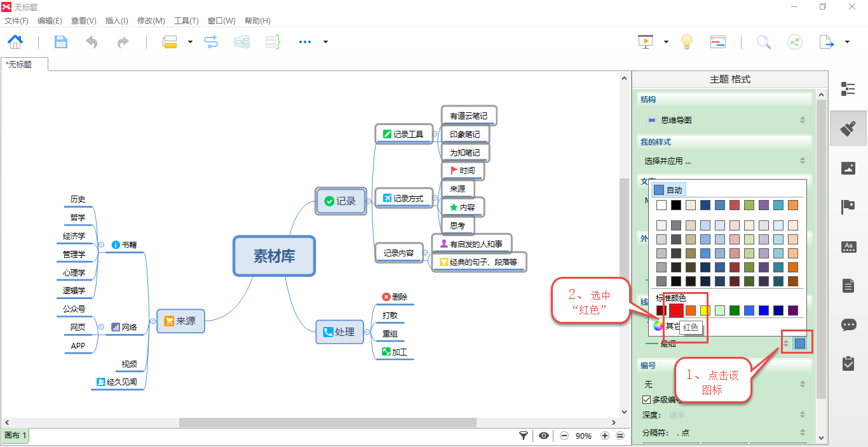Open the 深度 depth dropdown
The width and height of the screenshot is (868, 447).
[738, 415]
